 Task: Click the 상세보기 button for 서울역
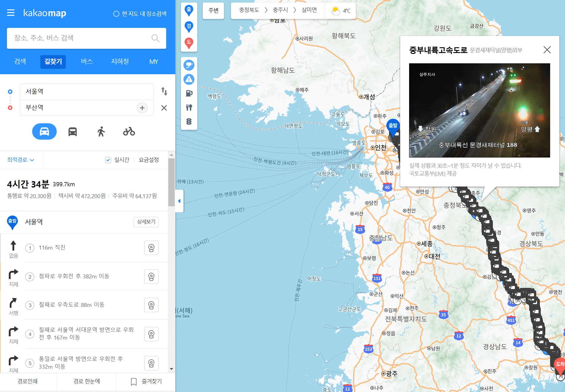(x=146, y=222)
